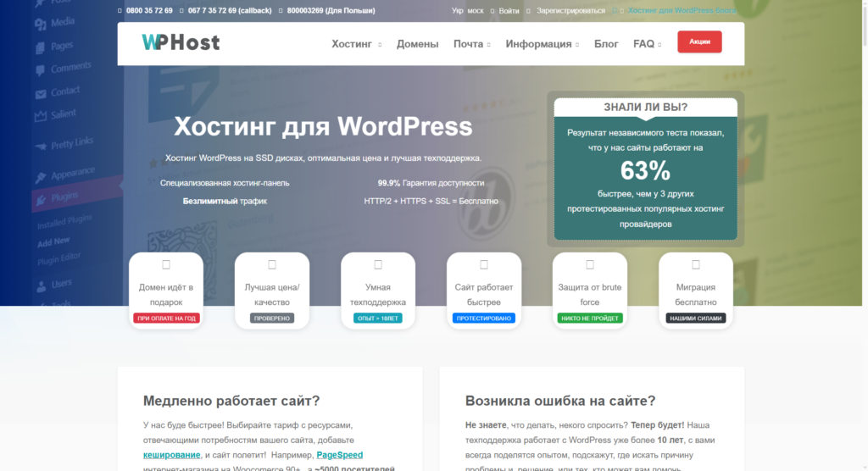
Task: Open the FAQ dropdown
Action: tap(647, 44)
